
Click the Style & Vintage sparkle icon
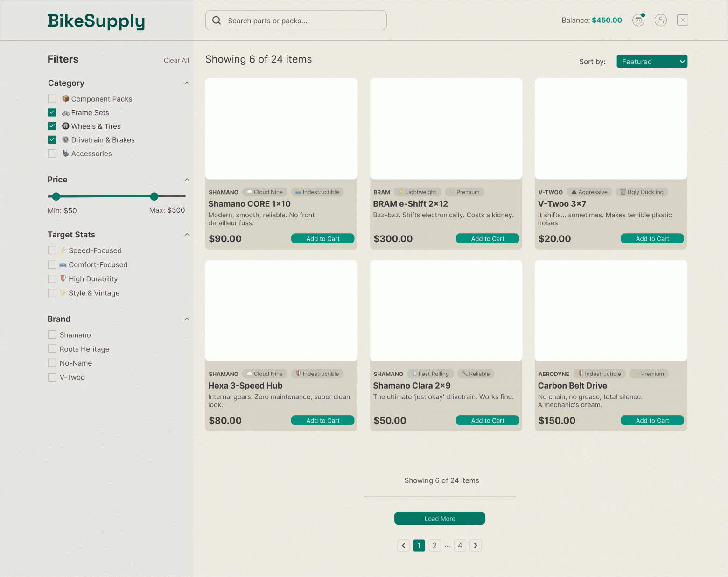[x=63, y=292]
